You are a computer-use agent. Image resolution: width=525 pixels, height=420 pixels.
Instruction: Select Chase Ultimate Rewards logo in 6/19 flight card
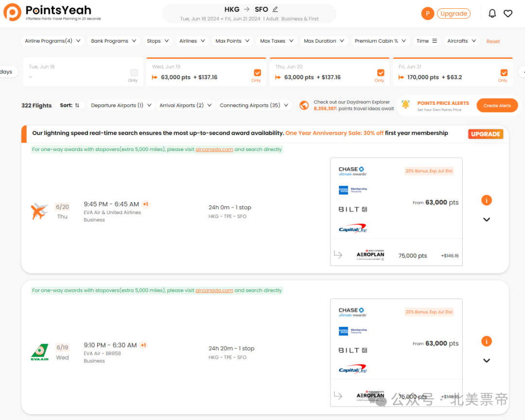point(352,312)
